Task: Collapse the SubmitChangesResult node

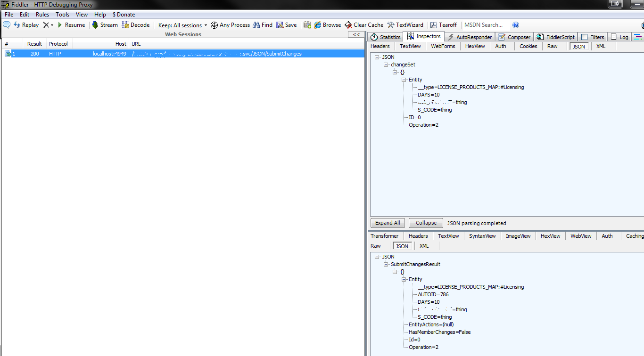Action: click(386, 264)
